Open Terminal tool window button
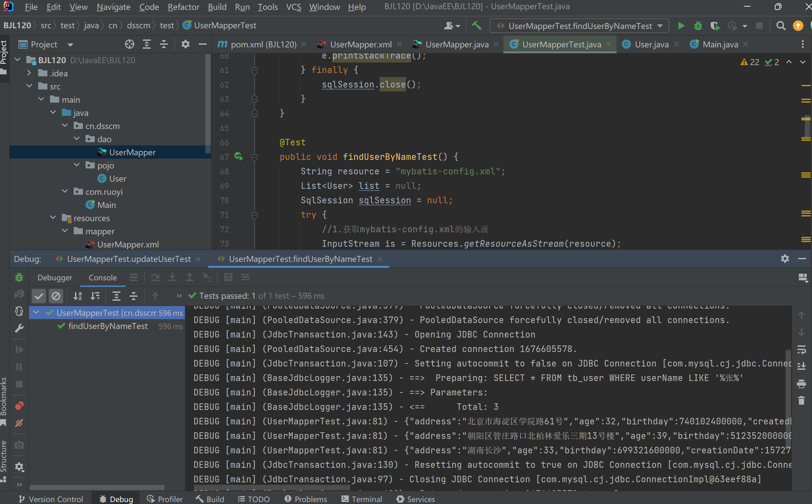The height and width of the screenshot is (504, 812). (x=362, y=499)
